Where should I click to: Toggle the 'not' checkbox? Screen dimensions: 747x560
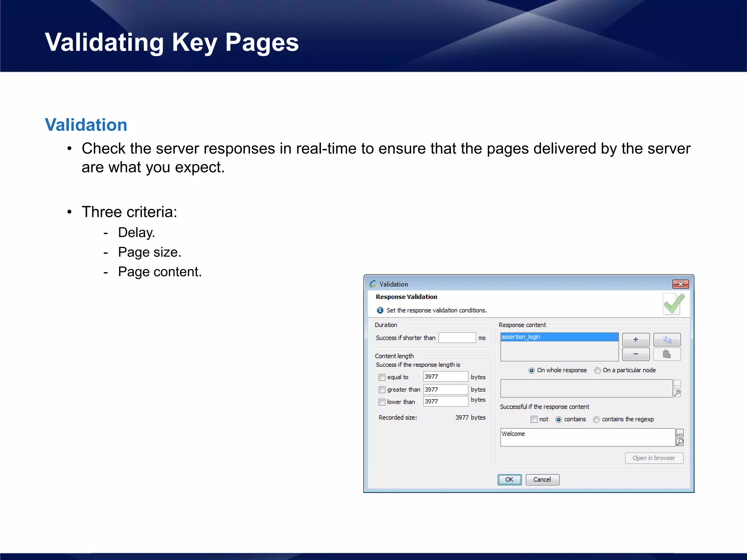click(534, 419)
